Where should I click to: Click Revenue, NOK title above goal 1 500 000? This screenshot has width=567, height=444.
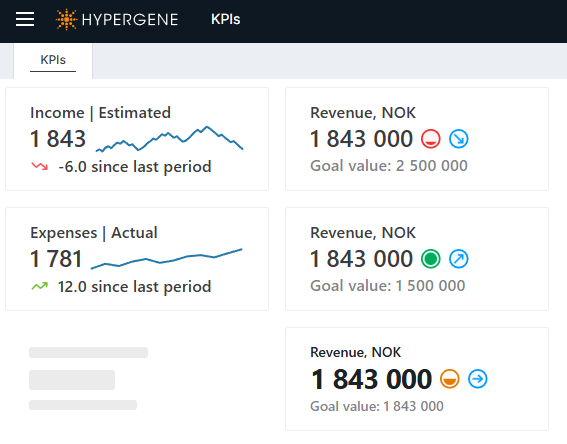click(363, 233)
